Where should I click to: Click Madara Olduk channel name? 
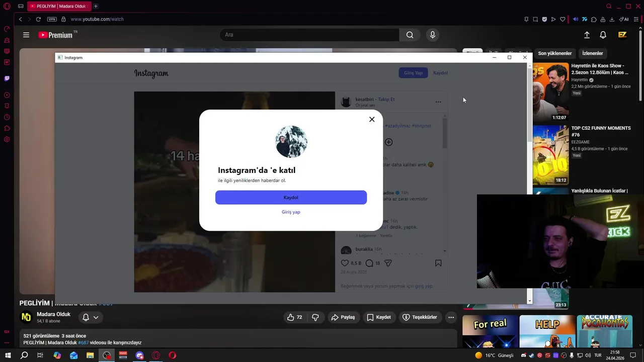click(x=53, y=314)
